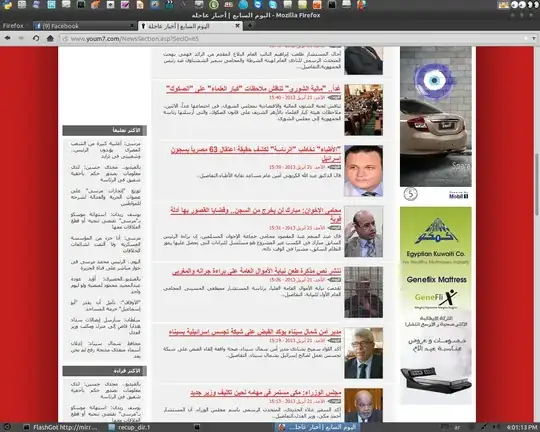
Task: Click the Shura council chamber photo thumbnail
Action: [x=363, y=110]
